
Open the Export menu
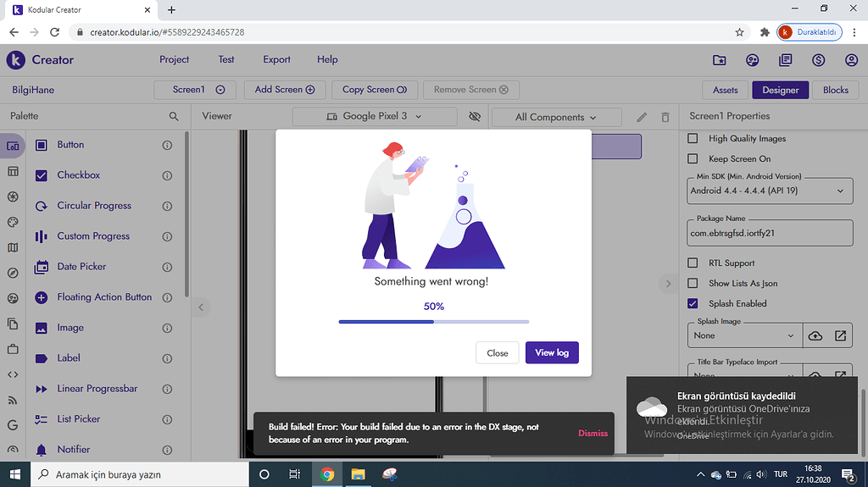[276, 59]
